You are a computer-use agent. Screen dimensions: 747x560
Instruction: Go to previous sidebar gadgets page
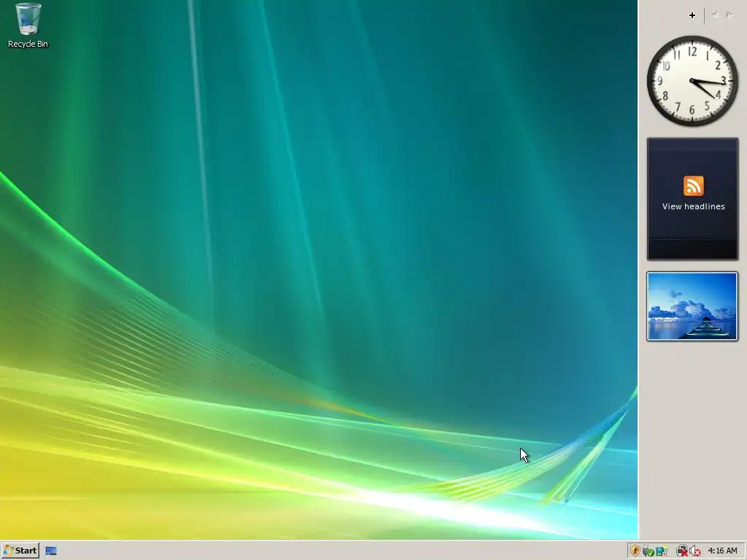coord(715,15)
